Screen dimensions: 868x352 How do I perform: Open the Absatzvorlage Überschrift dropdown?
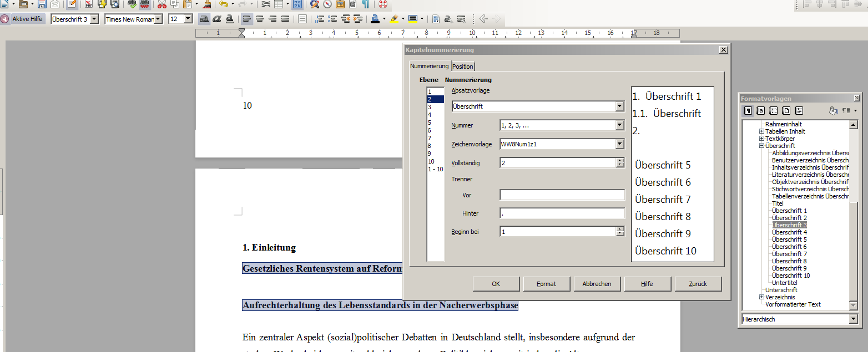(620, 106)
